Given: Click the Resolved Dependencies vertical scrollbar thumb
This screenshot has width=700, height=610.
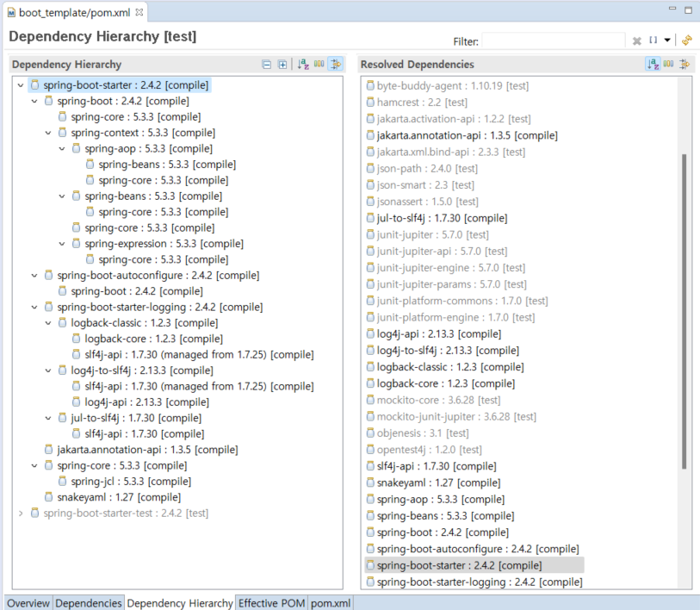Looking at the screenshot, I should pyautogui.click(x=684, y=312).
